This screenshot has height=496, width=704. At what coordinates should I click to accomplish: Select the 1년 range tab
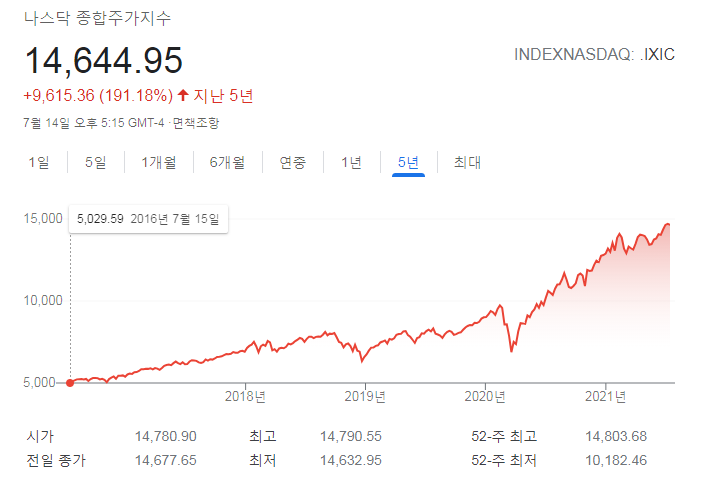click(351, 162)
